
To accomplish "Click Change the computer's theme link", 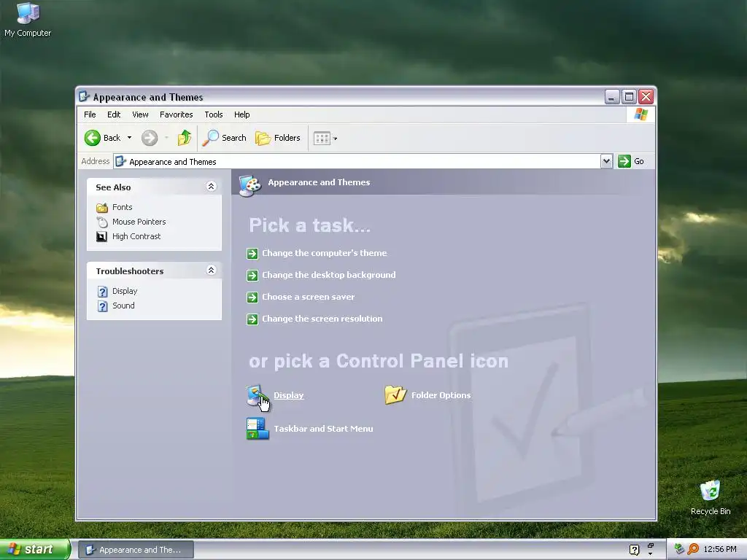I will click(325, 253).
